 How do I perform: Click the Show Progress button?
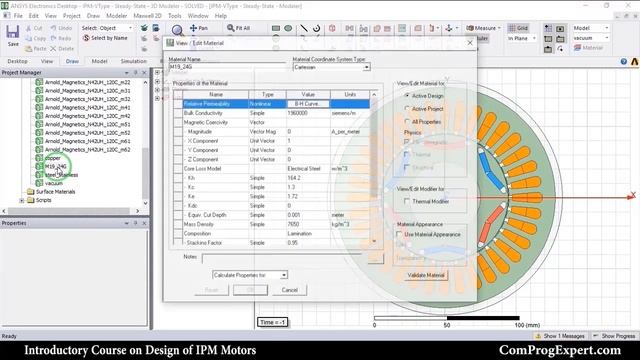click(615, 336)
